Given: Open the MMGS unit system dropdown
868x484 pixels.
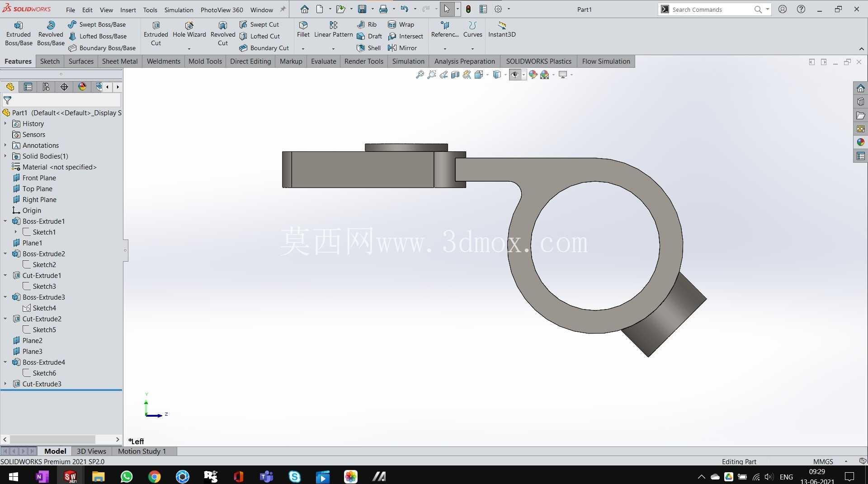Looking at the screenshot, I should 846,461.
